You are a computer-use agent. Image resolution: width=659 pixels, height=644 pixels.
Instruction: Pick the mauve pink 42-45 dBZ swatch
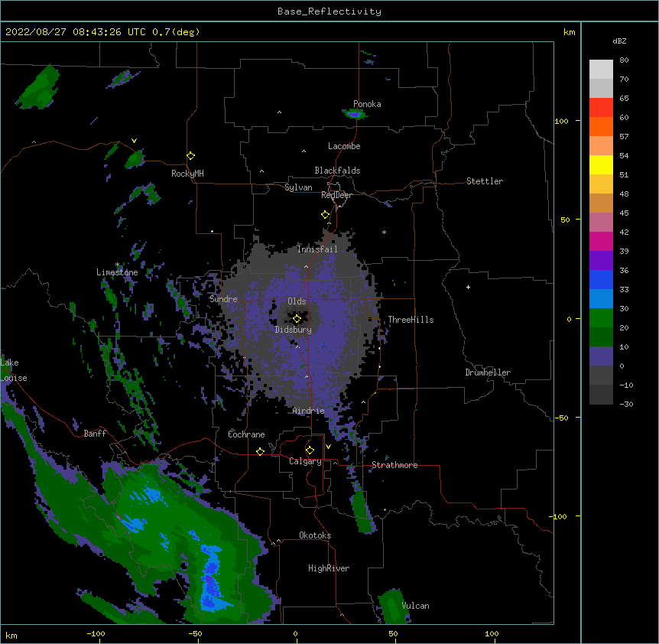[x=601, y=222]
